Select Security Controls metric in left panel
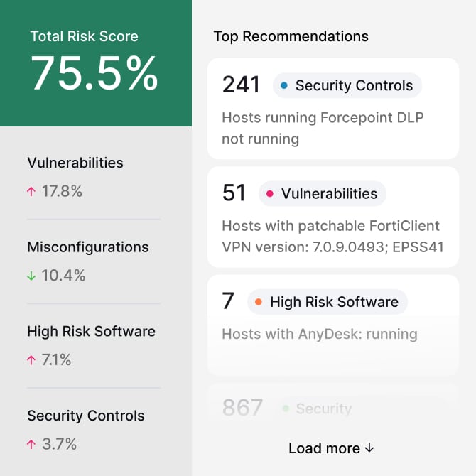 [x=94, y=430]
